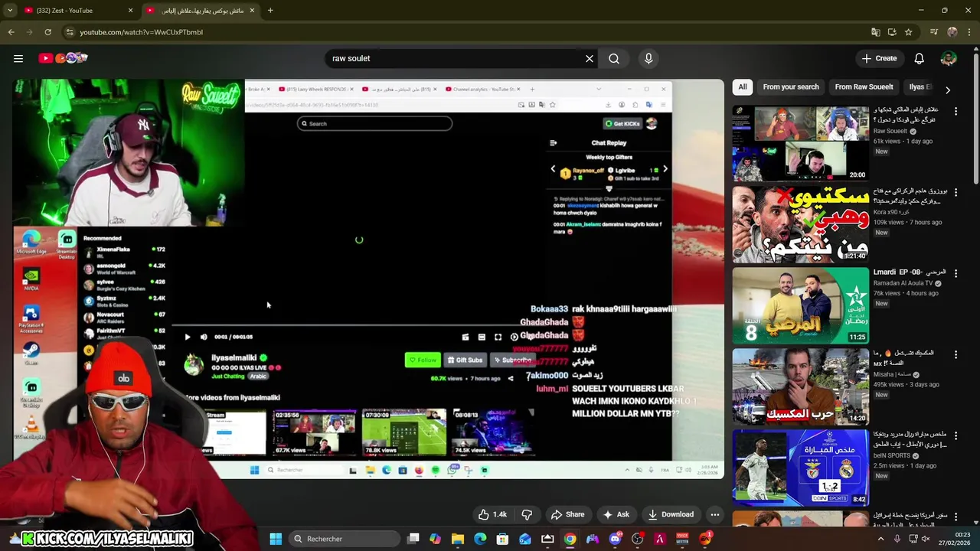Open Google Translate icon in address bar

coord(876,32)
